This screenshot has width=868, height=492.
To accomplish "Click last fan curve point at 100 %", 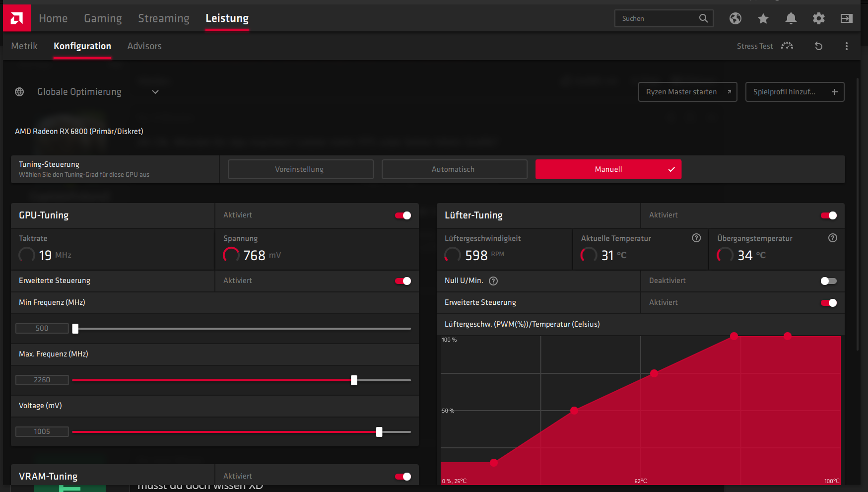I will 788,336.
